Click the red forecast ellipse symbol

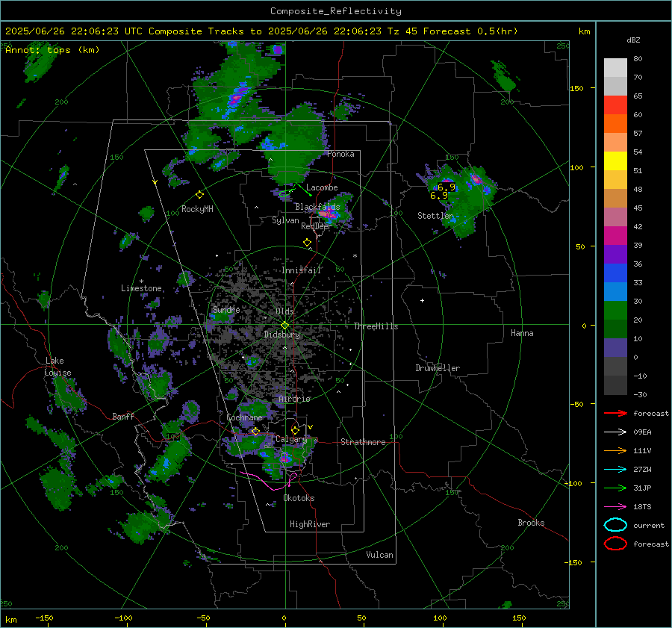tap(615, 544)
